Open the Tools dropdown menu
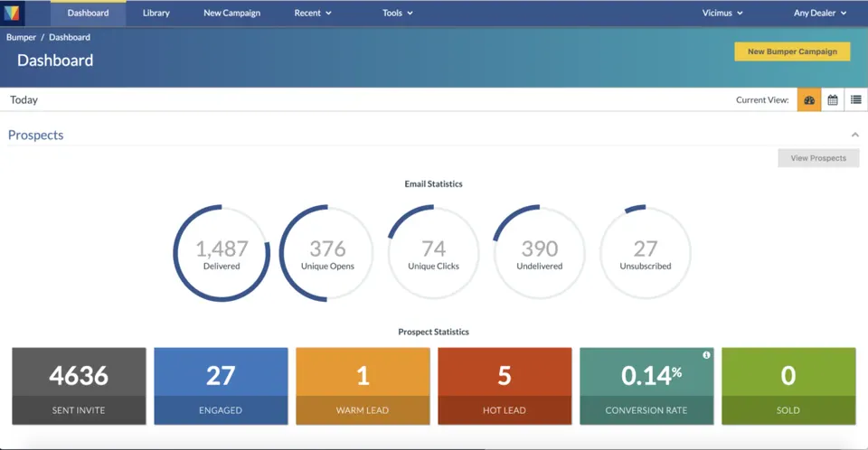Screen dimensions: 868x450 pyautogui.click(x=398, y=13)
